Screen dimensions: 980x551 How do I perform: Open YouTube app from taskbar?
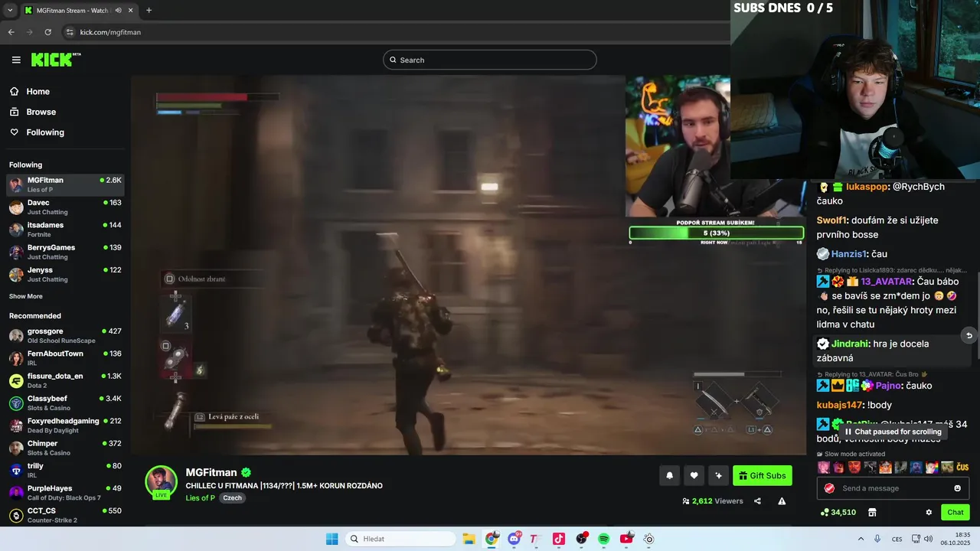click(626, 539)
